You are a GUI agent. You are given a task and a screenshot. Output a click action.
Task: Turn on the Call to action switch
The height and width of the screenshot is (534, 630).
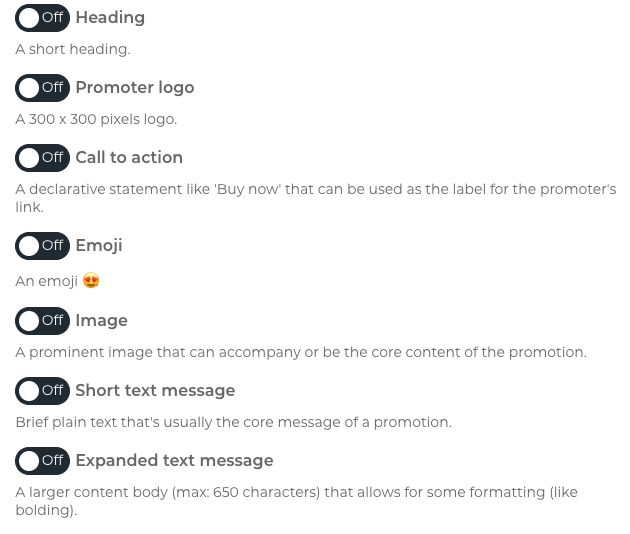(x=42, y=158)
